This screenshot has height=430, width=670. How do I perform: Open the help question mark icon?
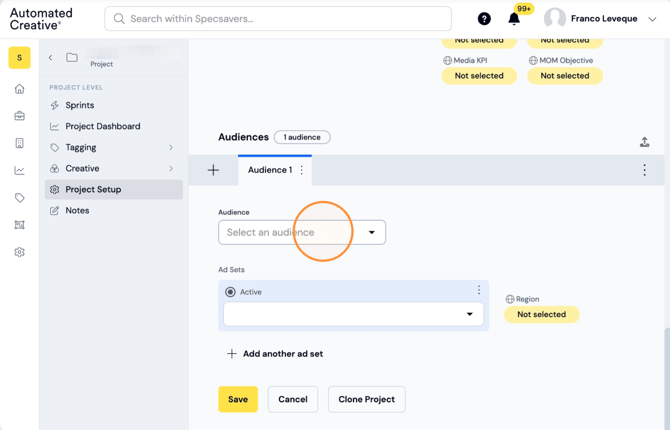[484, 19]
